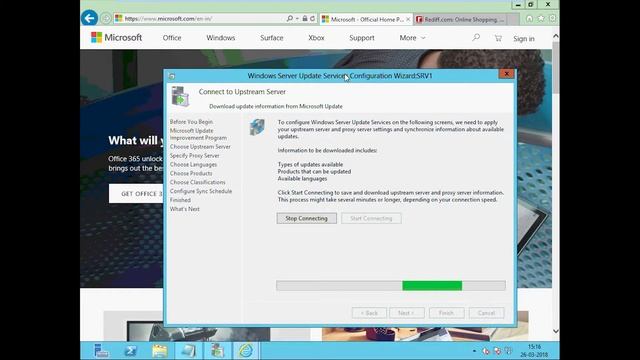640x360 pixels.
Task: Select Choose Upstream Server wizard step
Action: click(200, 147)
